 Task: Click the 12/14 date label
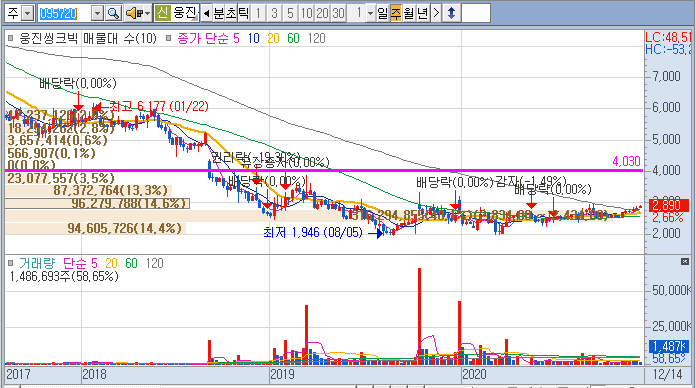tap(667, 374)
